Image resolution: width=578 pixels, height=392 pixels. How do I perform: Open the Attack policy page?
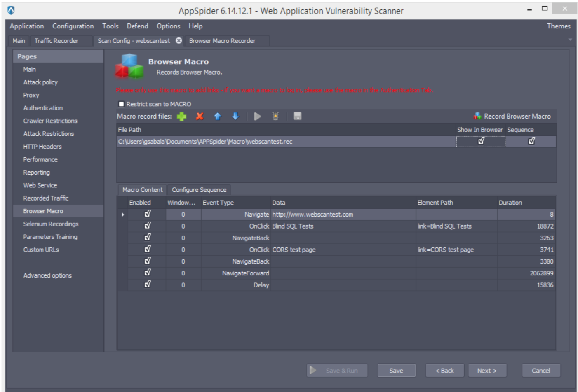(40, 82)
